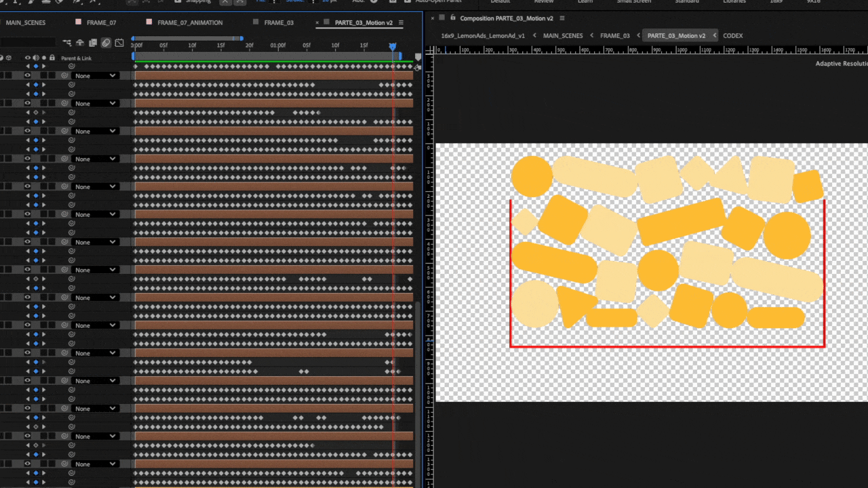Go to next keyframe on topmost property row
868x488 pixels.
[43, 66]
